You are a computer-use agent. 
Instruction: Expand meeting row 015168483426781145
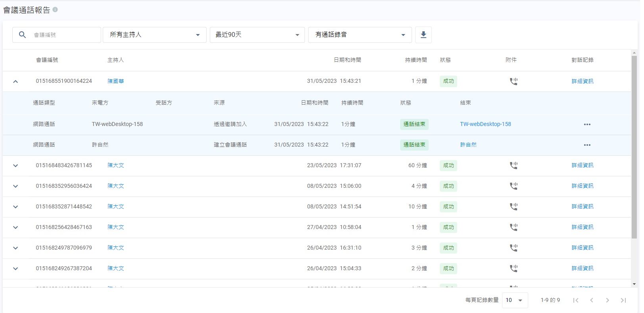15,166
